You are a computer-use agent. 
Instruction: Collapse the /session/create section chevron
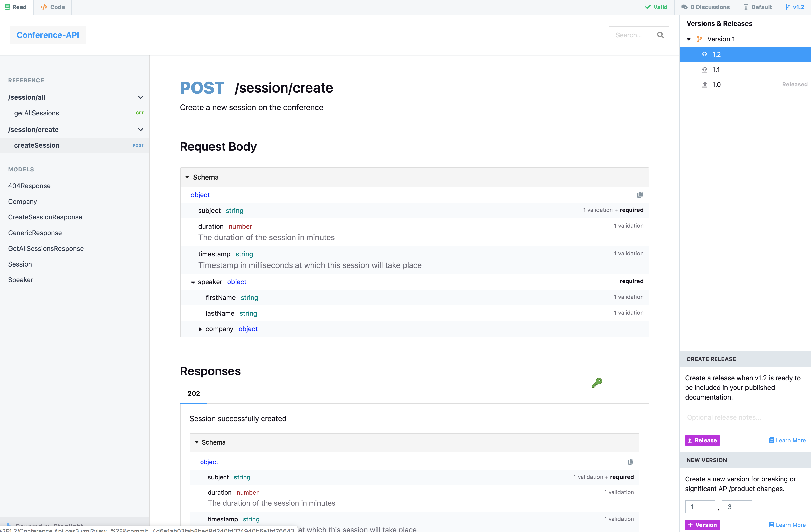[140, 130]
